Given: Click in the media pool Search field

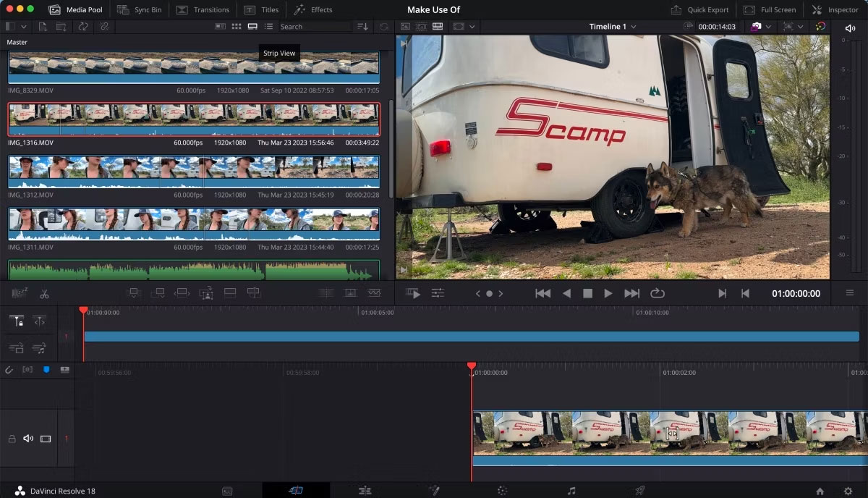Looking at the screenshot, I should tap(315, 27).
